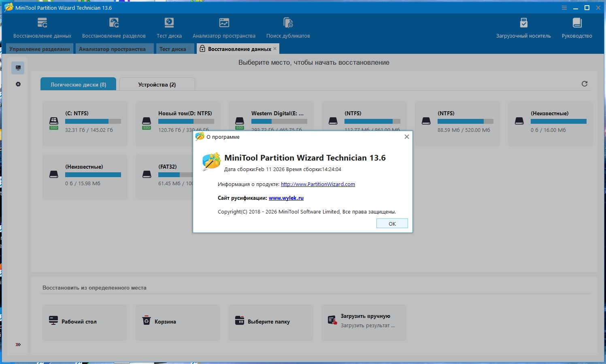Open scan settings gear in sidebar

(18, 84)
